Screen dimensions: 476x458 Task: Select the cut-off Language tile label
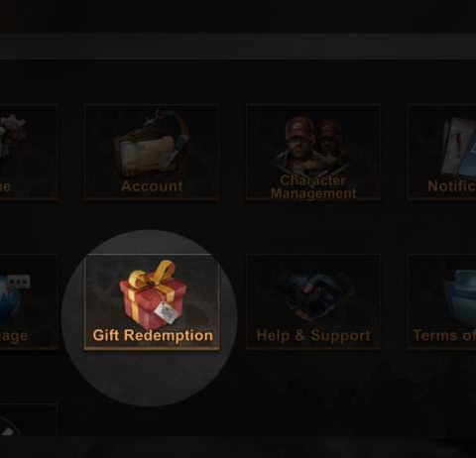tap(14, 336)
